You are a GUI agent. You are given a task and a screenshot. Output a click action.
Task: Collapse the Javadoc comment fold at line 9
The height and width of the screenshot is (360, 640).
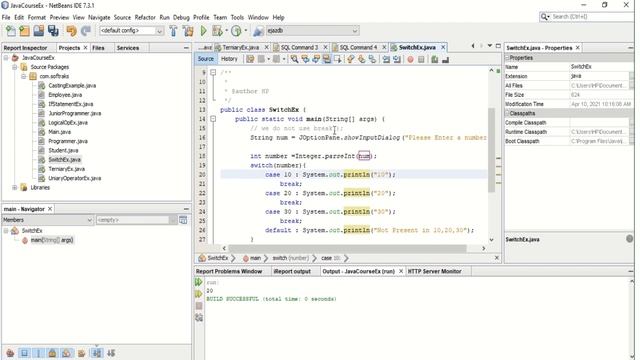pyautogui.click(x=213, y=72)
